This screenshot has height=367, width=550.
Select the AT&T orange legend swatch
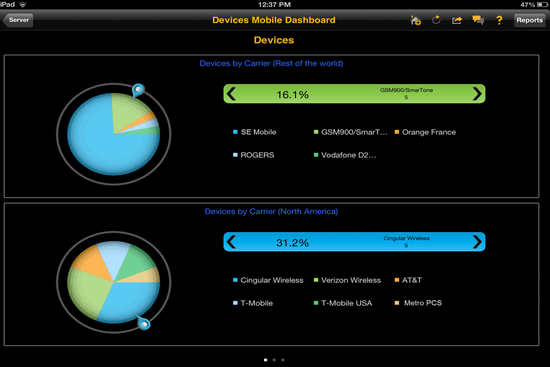pos(397,280)
